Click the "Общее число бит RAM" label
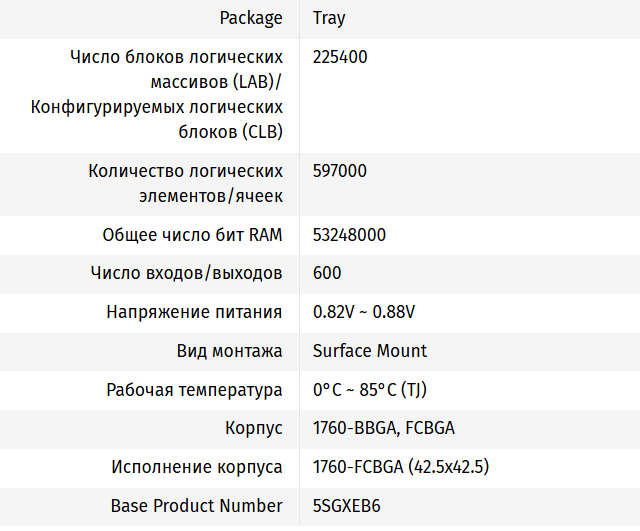640x531 pixels. coord(192,235)
